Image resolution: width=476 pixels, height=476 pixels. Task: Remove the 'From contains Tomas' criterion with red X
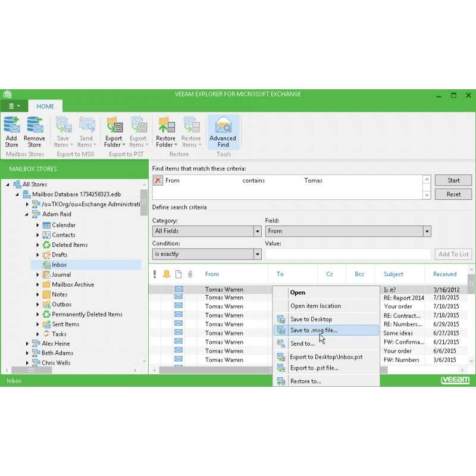click(x=158, y=180)
